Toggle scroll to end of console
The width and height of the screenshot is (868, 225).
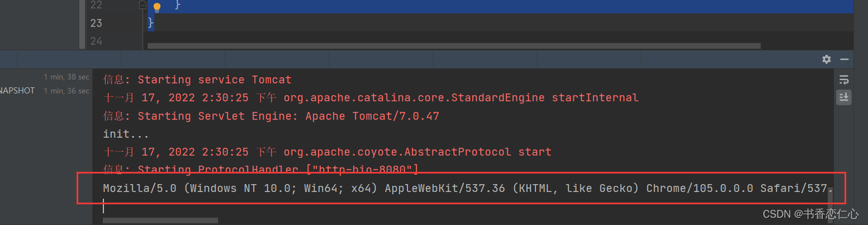pyautogui.click(x=843, y=97)
